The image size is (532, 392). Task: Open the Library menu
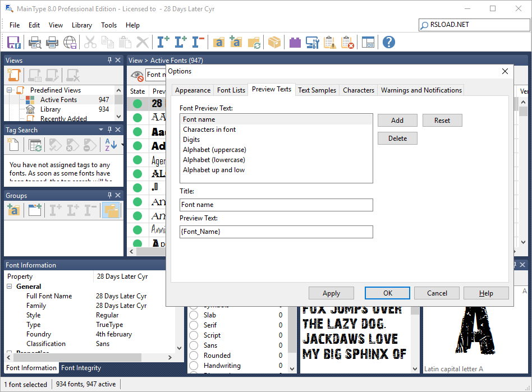(x=82, y=25)
